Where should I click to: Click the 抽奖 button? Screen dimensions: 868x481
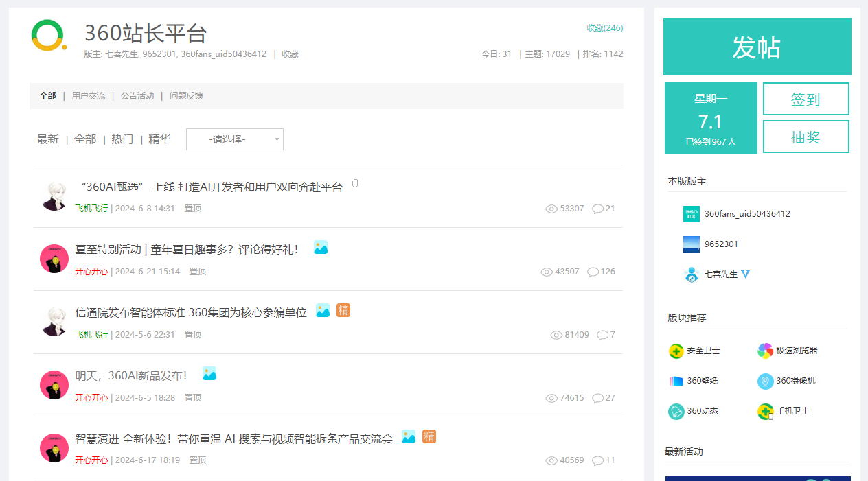806,137
